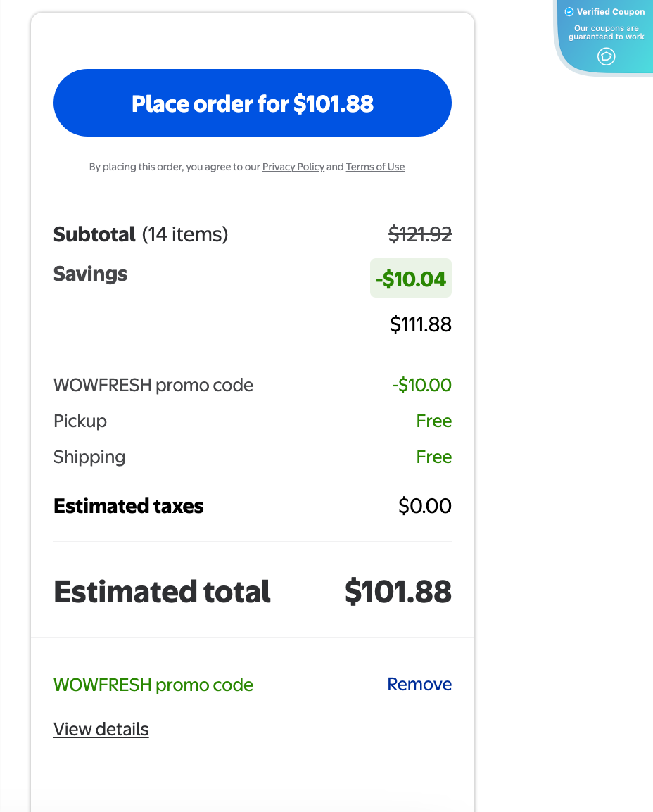Select the Estimated taxes $0.00 row

click(x=128, y=505)
